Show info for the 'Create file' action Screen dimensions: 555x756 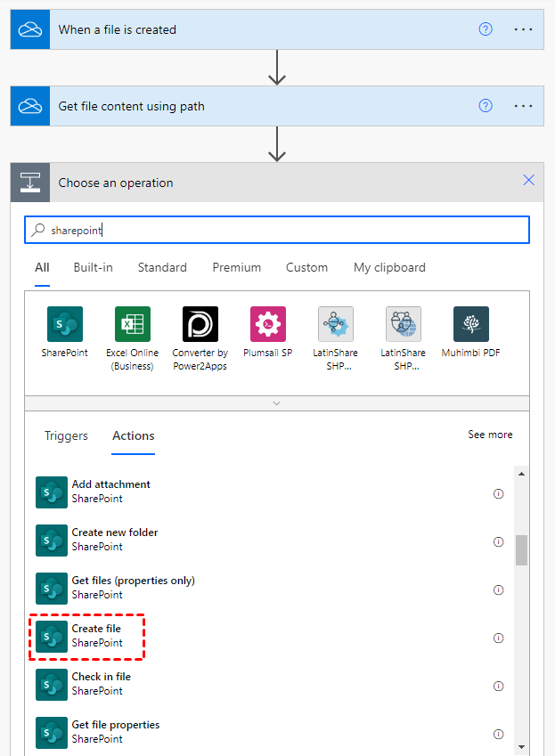tap(498, 638)
